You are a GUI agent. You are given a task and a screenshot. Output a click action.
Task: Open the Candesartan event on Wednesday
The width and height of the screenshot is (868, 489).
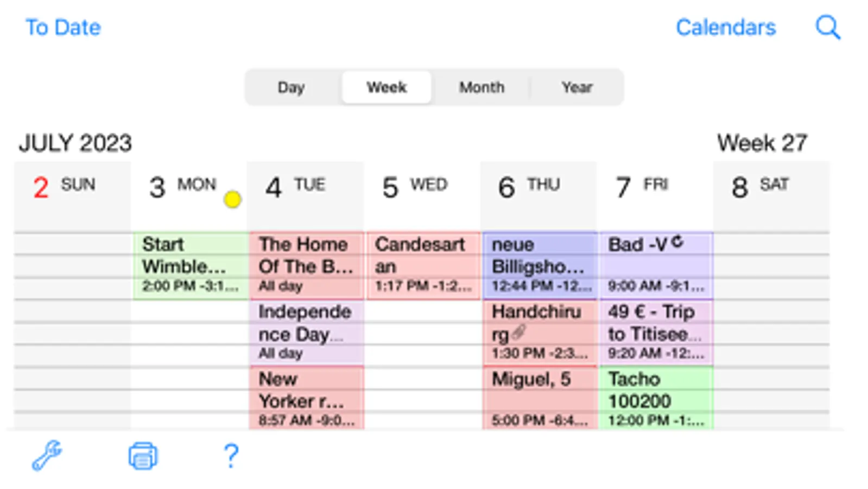click(423, 266)
